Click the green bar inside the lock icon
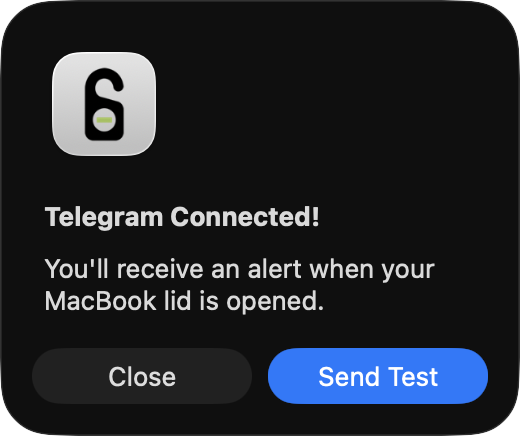This screenshot has width=520, height=436. [104, 120]
